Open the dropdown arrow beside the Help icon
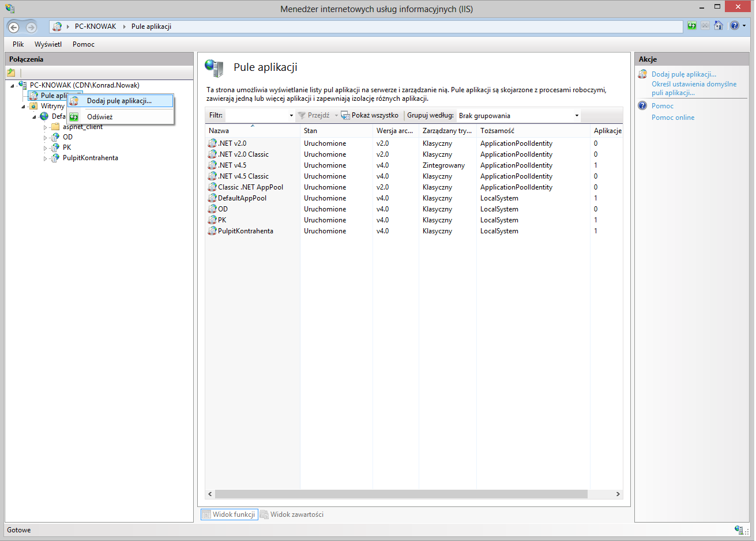 pos(744,26)
